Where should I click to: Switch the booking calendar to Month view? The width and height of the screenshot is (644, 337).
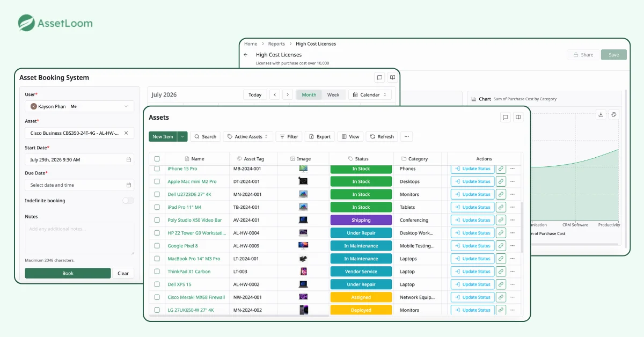pyautogui.click(x=309, y=95)
